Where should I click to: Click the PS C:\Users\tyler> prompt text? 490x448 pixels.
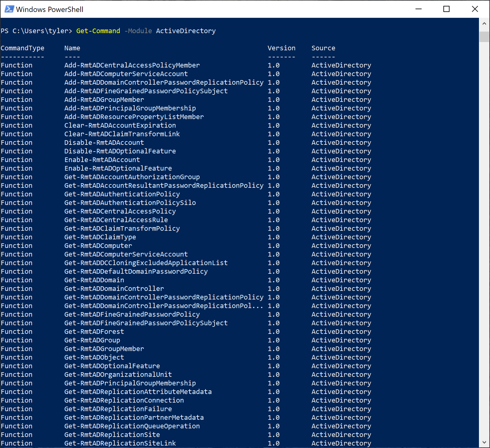point(36,31)
